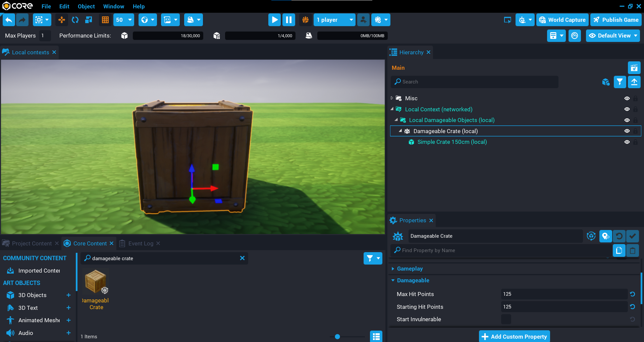The width and height of the screenshot is (644, 342).
Task: Click the rotation mode cycle icon
Action: coord(75,20)
